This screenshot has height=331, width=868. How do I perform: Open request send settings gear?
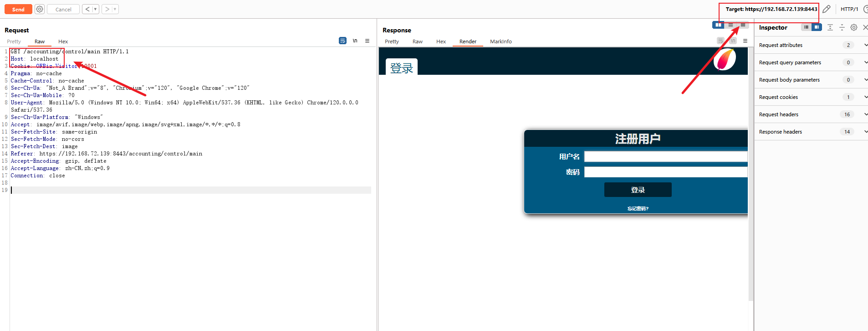[40, 9]
